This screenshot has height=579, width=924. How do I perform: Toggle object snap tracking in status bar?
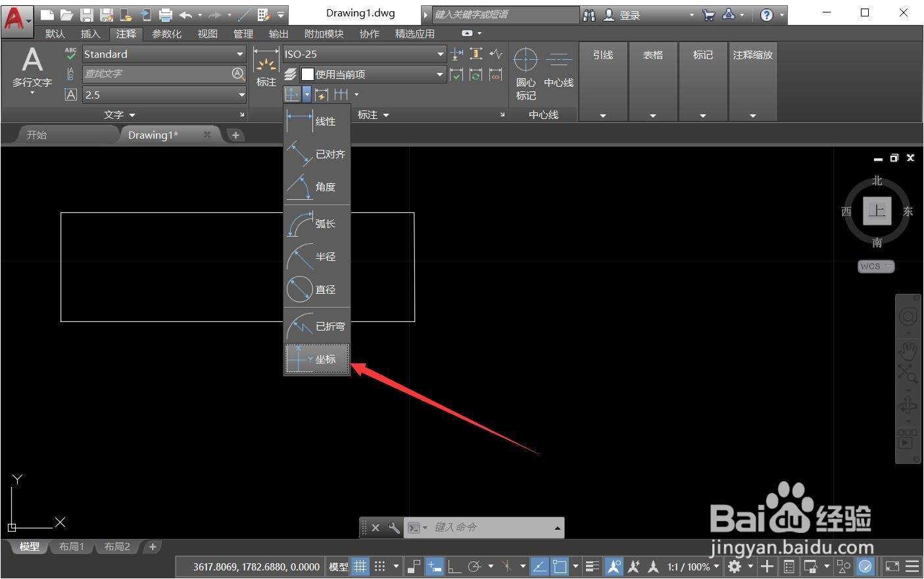pos(539,566)
